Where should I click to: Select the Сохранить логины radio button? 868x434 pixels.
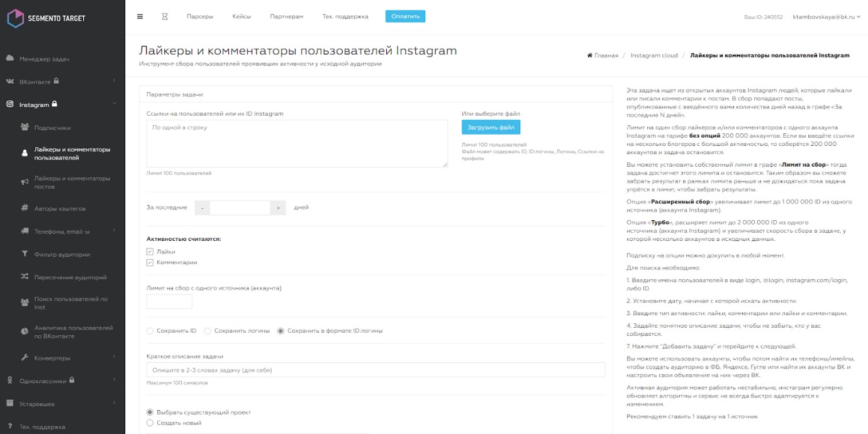click(208, 331)
